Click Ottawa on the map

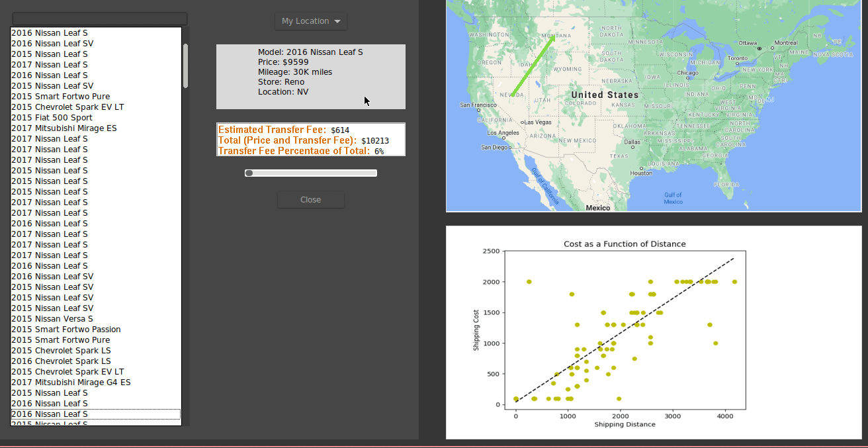[748, 42]
